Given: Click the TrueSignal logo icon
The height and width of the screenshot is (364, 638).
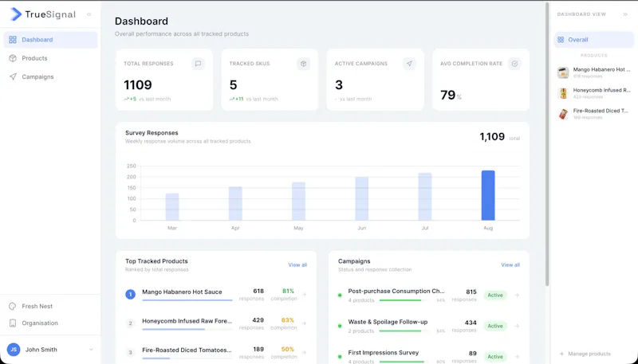Looking at the screenshot, I should click(15, 14).
